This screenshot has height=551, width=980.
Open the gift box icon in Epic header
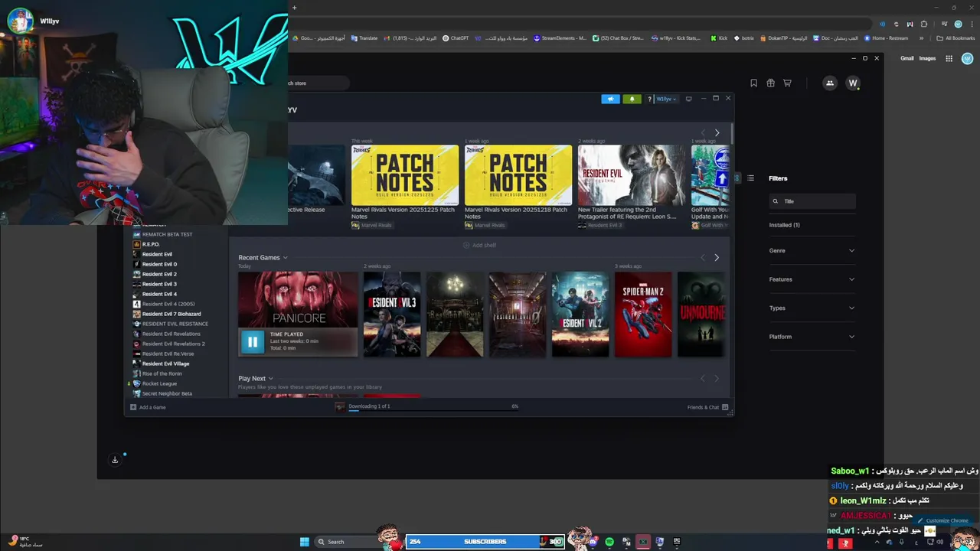click(x=770, y=83)
